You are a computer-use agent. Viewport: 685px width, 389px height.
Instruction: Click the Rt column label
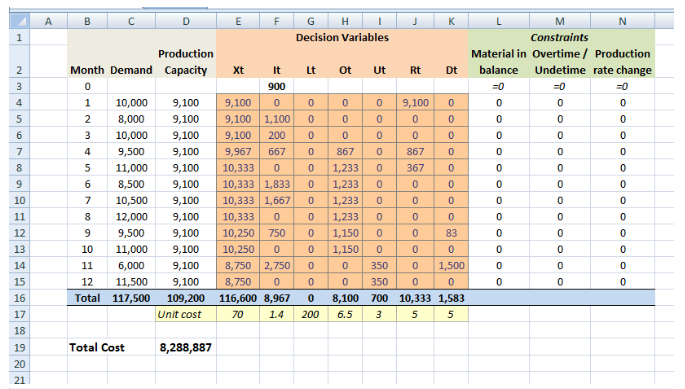(x=415, y=70)
